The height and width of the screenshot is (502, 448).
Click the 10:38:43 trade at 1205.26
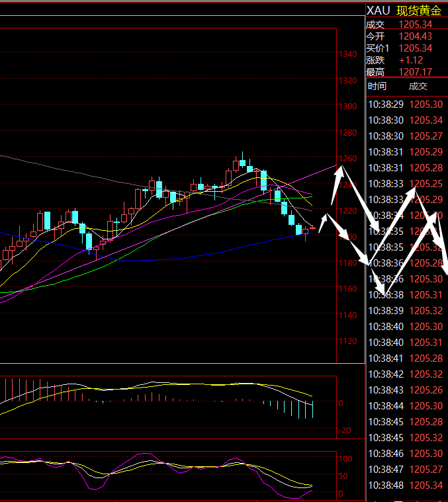pos(406,390)
